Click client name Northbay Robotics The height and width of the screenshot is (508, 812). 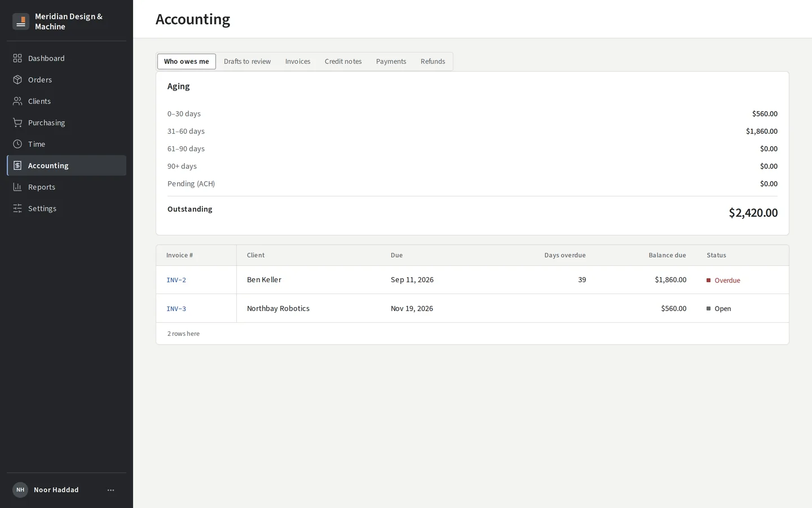(278, 308)
